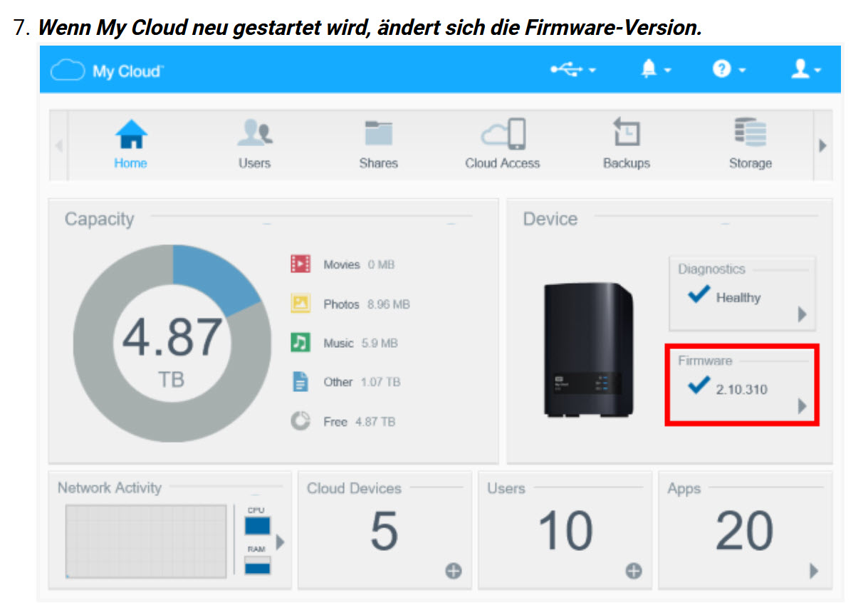The height and width of the screenshot is (615, 868).
Task: Click the Apps count 20
Action: point(745,532)
